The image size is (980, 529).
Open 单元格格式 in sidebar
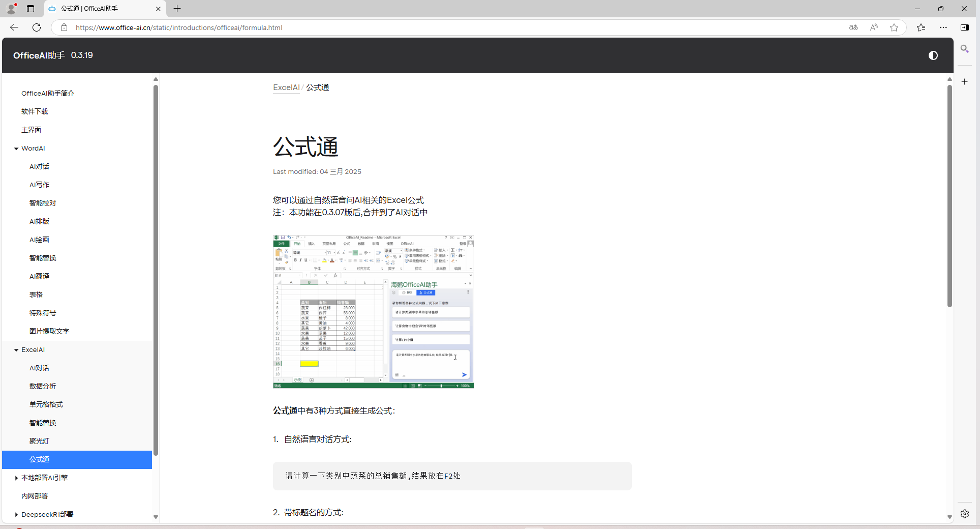(x=46, y=405)
